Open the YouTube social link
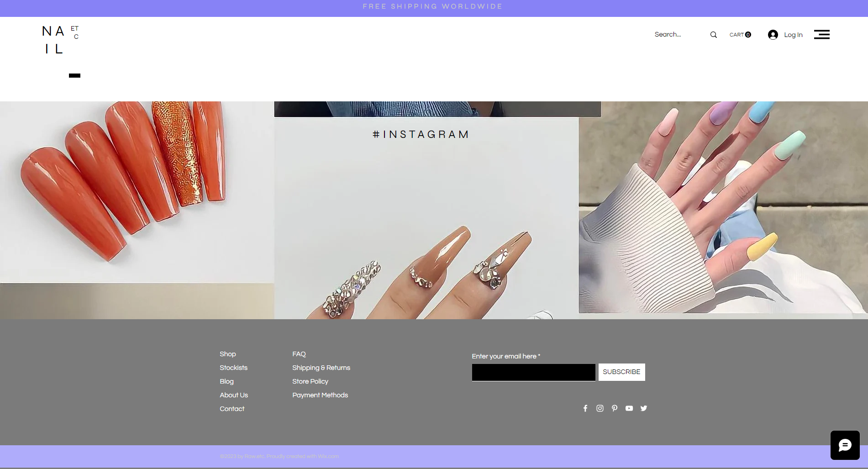 (629, 408)
